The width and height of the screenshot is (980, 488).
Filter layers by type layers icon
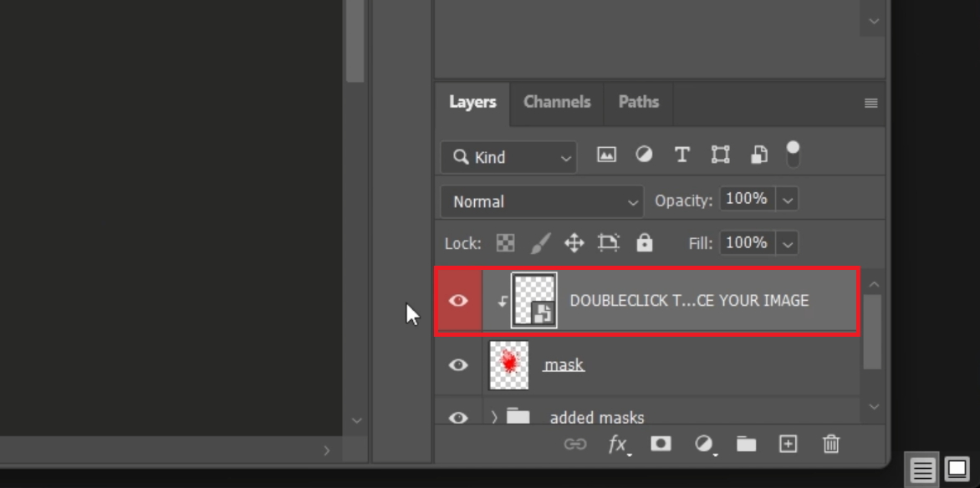point(681,155)
